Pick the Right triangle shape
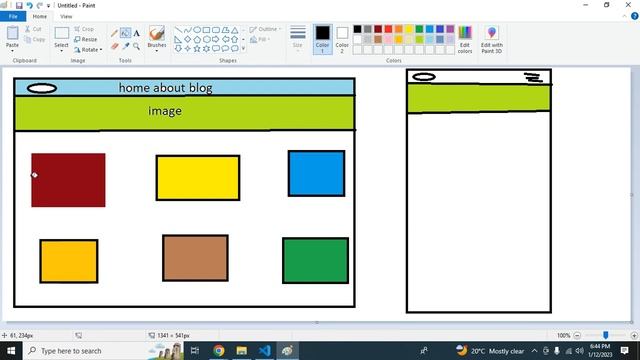The image size is (640, 360). (178, 40)
